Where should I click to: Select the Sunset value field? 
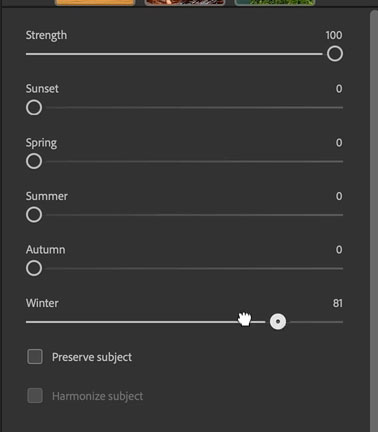[x=339, y=89]
